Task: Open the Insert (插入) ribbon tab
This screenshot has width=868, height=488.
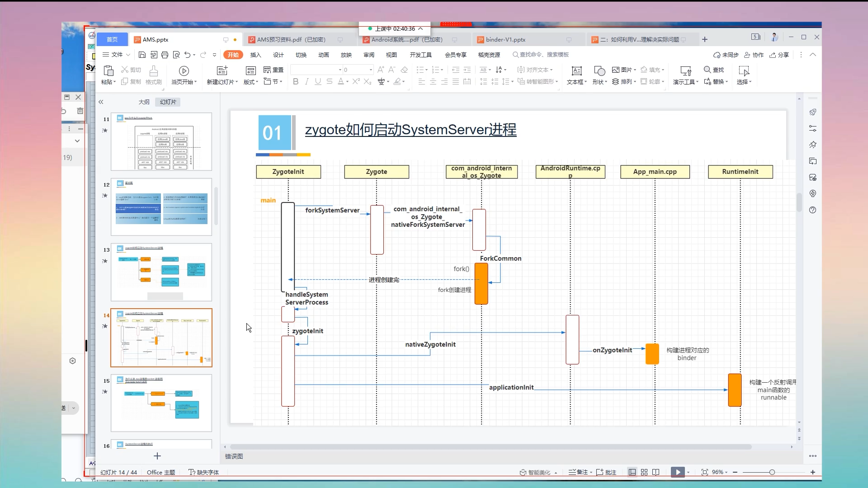Action: click(255, 55)
